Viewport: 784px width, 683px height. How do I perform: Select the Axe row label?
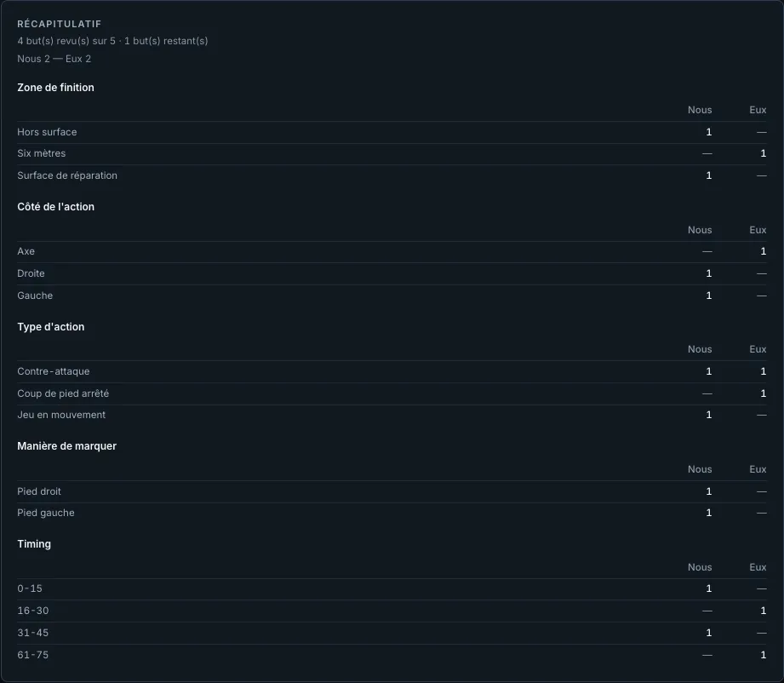click(26, 251)
